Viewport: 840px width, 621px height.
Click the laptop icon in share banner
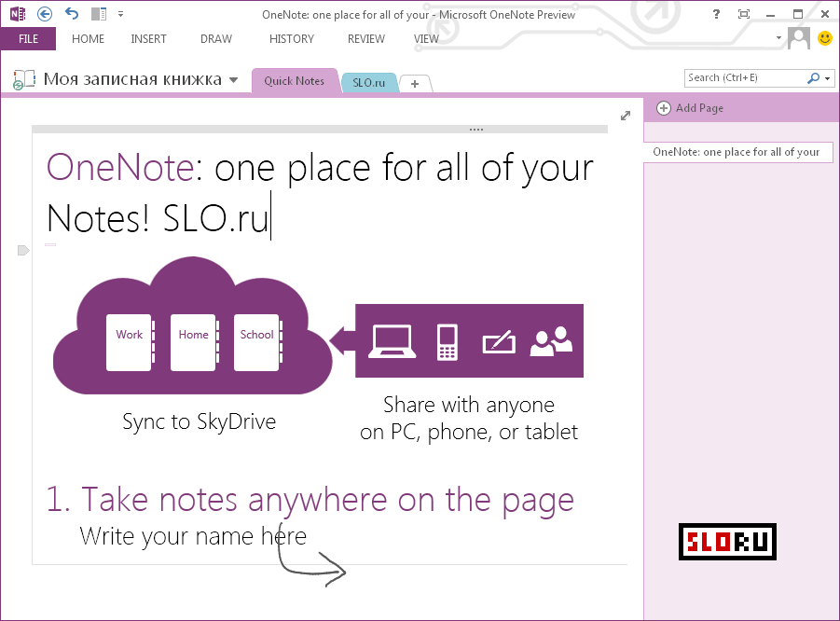coord(392,341)
